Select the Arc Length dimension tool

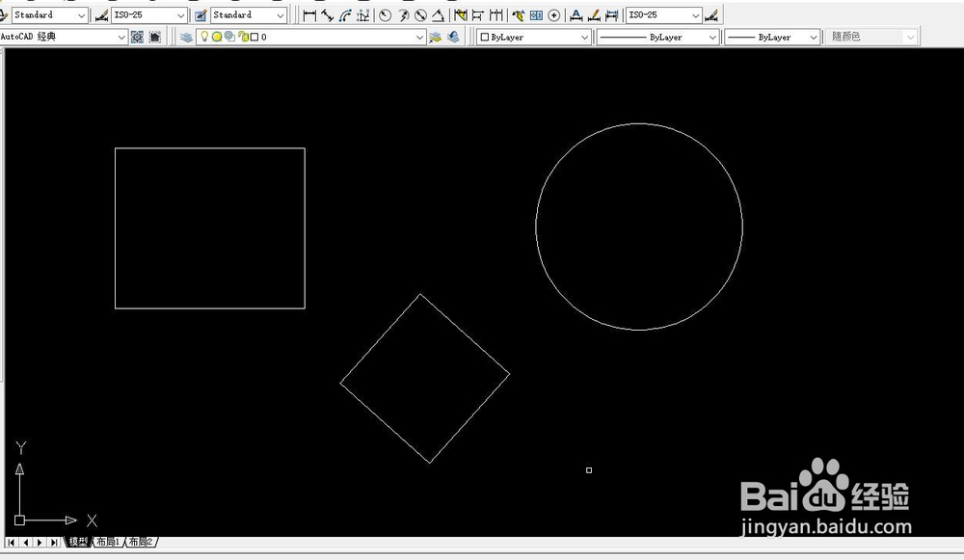click(345, 15)
